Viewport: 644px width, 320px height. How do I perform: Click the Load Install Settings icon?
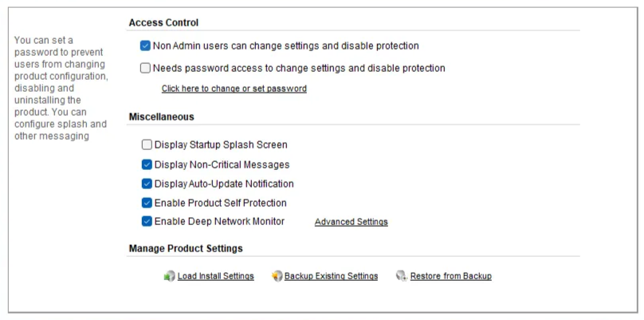(169, 276)
